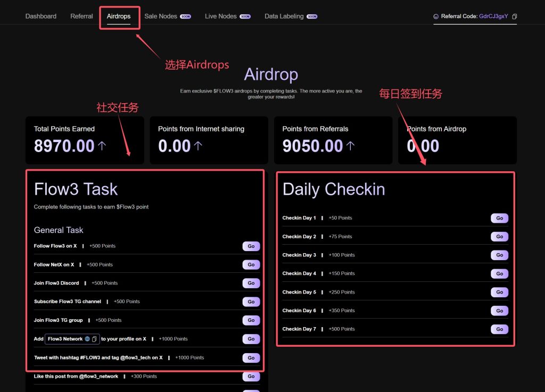This screenshot has height=392, width=545.
Task: Open the Data Labeling tab
Action: click(284, 16)
